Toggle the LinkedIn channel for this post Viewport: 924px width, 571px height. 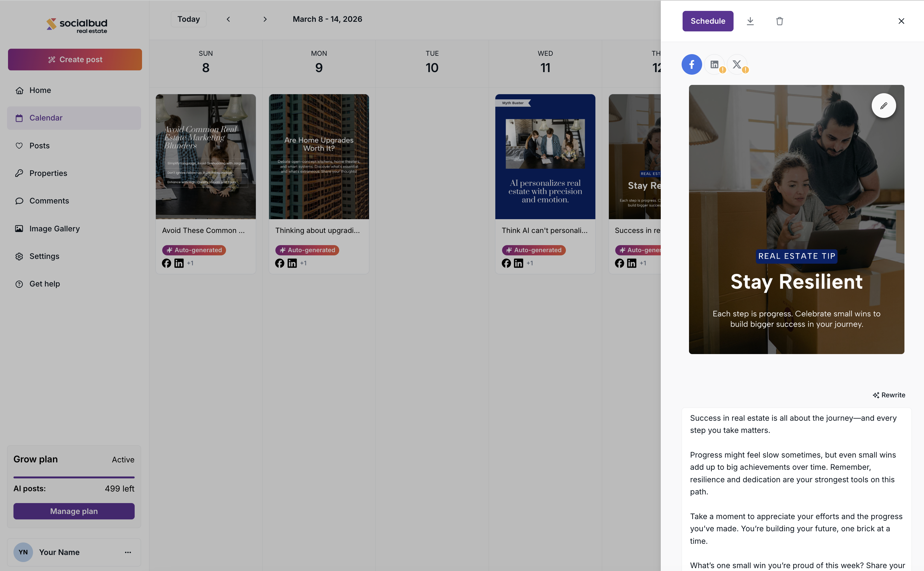click(714, 65)
